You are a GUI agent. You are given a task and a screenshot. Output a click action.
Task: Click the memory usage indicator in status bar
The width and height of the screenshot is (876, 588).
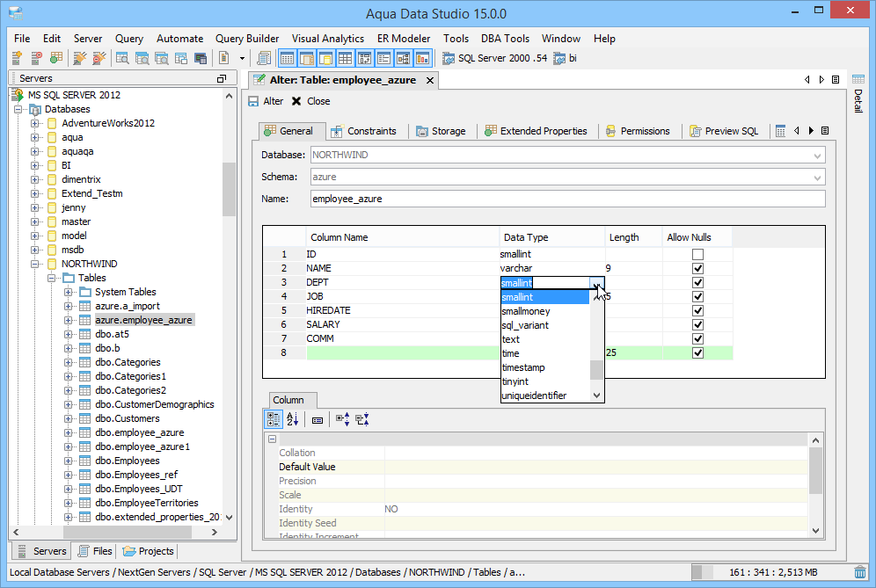[771, 572]
